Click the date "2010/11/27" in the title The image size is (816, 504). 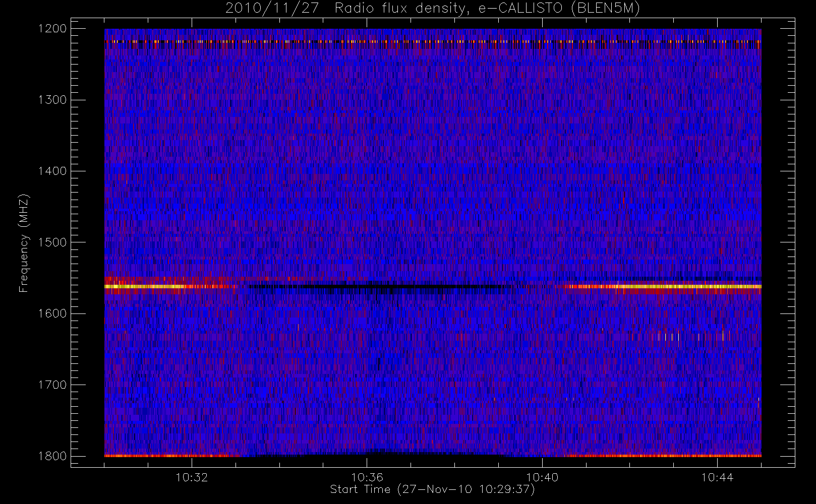pyautogui.click(x=272, y=9)
